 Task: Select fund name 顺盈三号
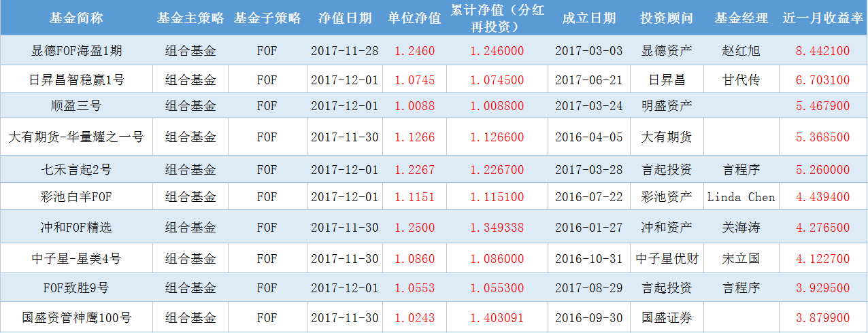[76, 106]
